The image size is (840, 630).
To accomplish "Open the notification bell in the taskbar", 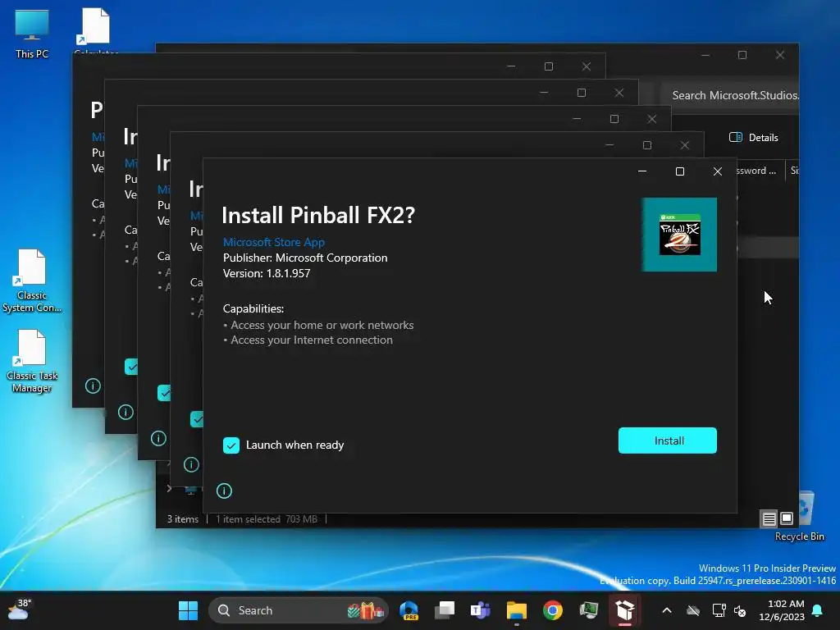I will tap(818, 610).
